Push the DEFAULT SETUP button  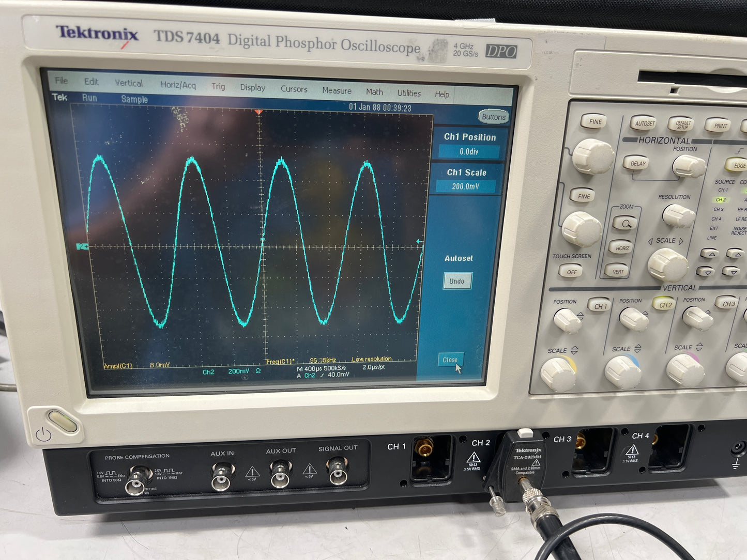point(682,125)
